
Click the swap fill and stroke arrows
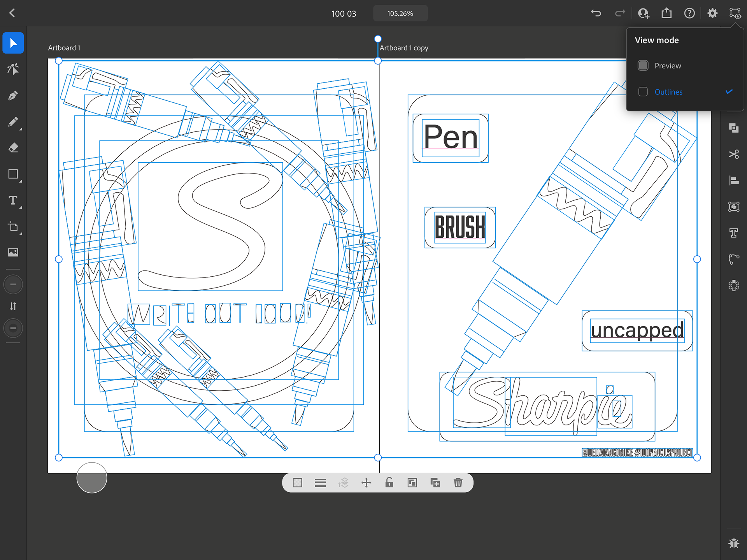pos(13,306)
